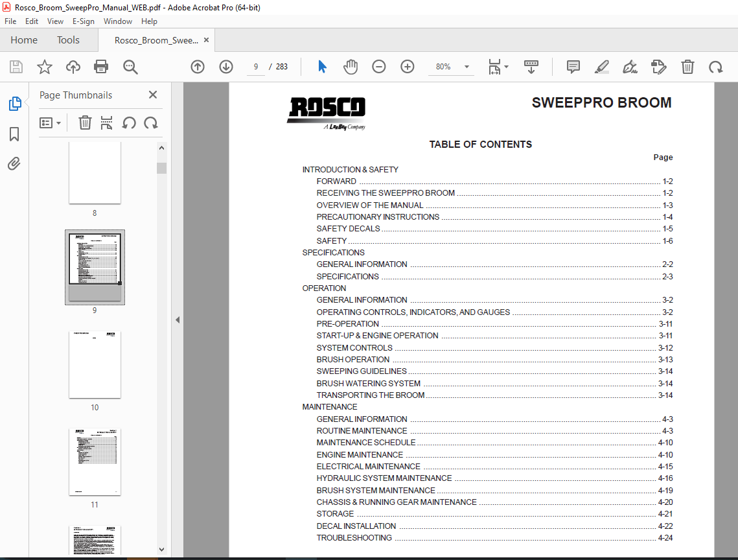Click the TABLE OF CONTENTS heading

pos(481,145)
